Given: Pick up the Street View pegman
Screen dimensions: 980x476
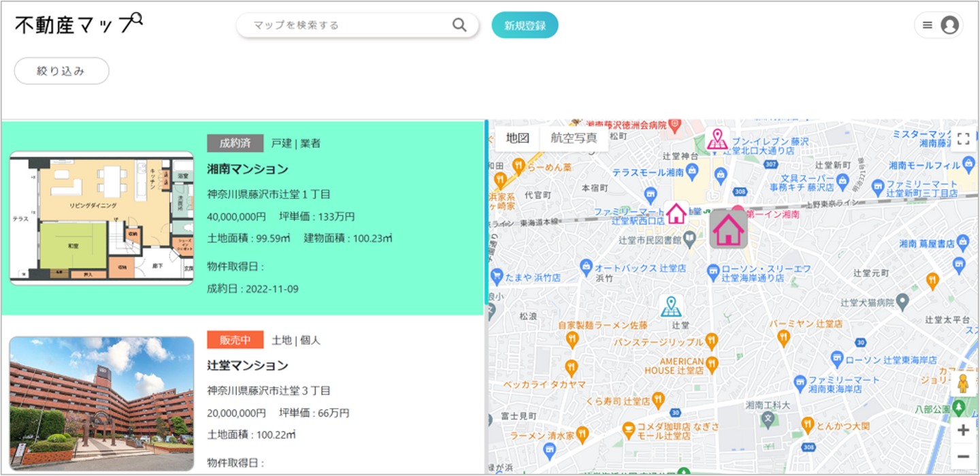Looking at the screenshot, I should click(x=962, y=383).
